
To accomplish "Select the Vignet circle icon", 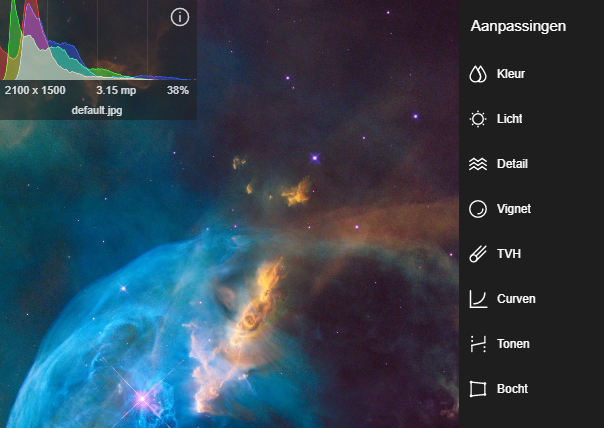I will click(x=478, y=209).
